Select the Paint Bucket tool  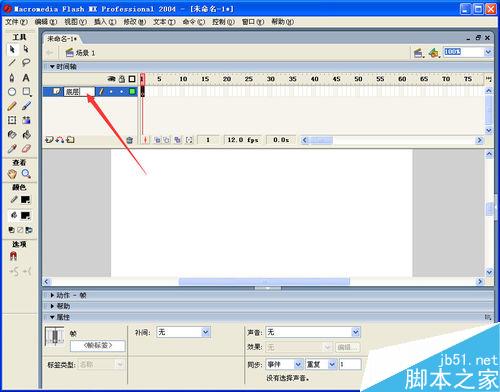pyautogui.click(x=26, y=134)
